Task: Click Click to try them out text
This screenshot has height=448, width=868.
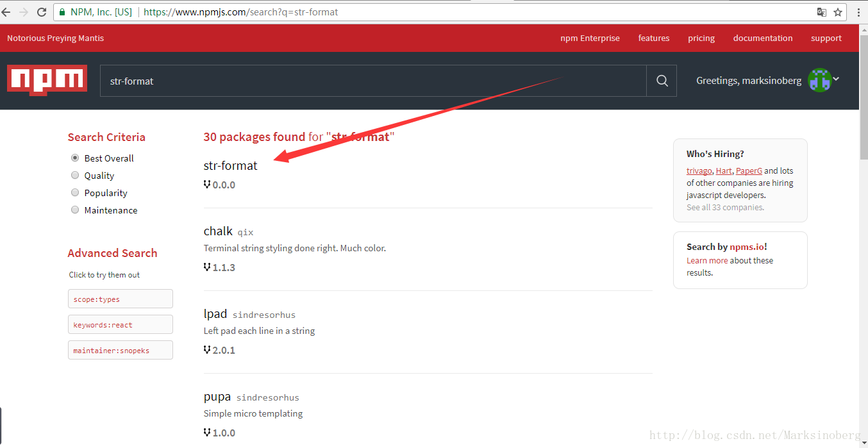Action: tap(104, 275)
